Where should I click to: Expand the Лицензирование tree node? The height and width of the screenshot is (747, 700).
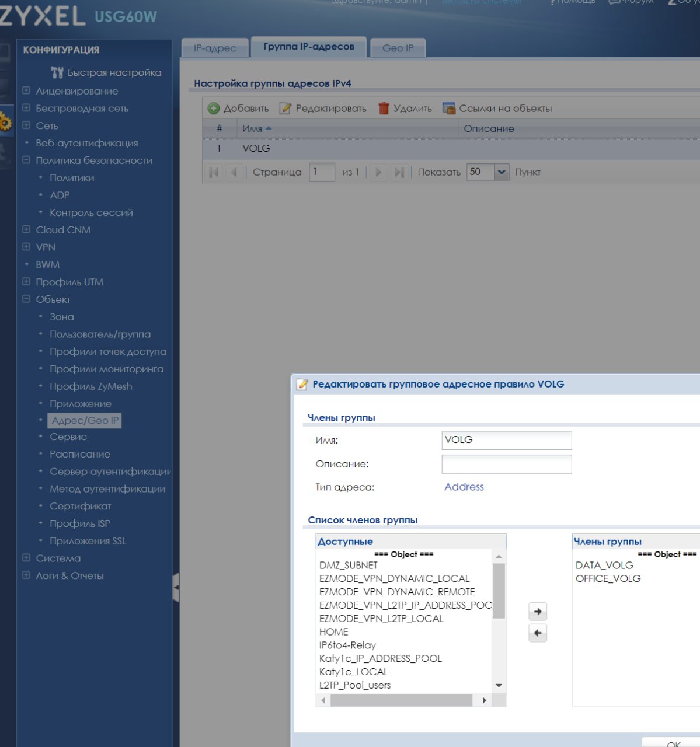pos(26,90)
